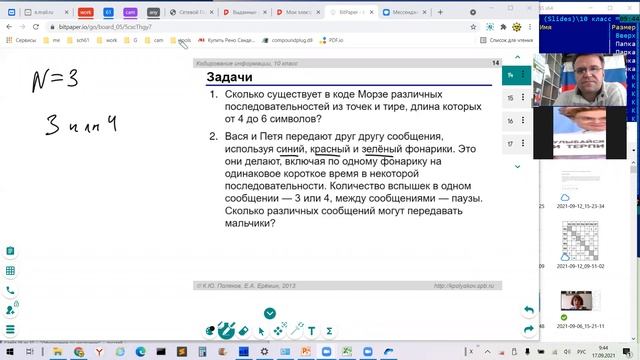The width and height of the screenshot is (640, 360).
Task: Open Google Chrome from the taskbar
Action: 79,351
